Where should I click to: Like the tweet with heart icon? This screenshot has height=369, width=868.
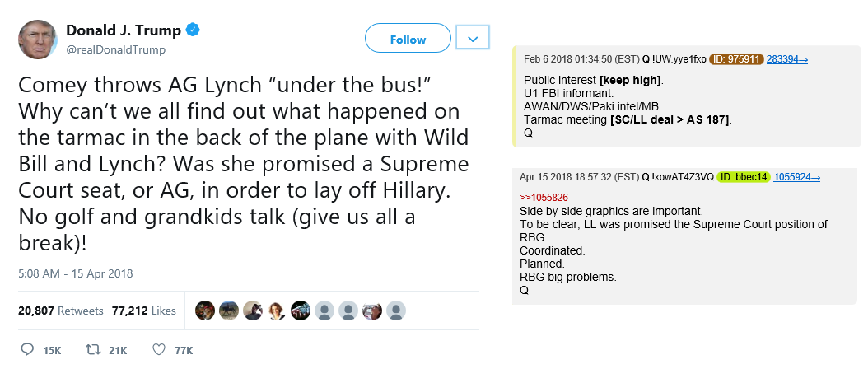(x=160, y=349)
